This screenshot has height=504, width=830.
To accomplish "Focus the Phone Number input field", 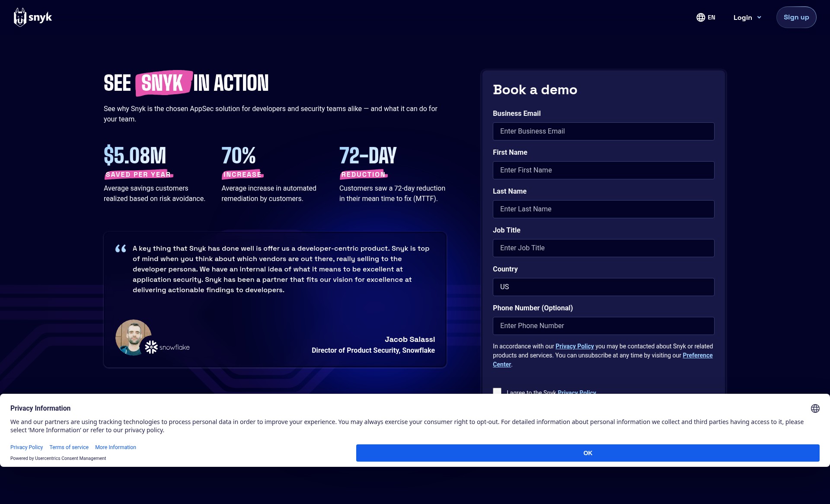I will (603, 326).
